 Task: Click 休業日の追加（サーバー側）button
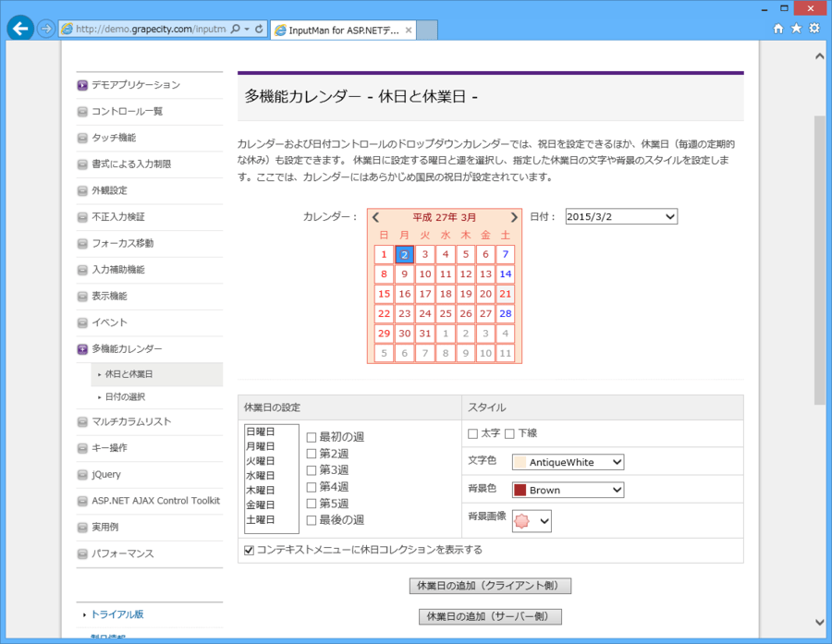(490, 616)
